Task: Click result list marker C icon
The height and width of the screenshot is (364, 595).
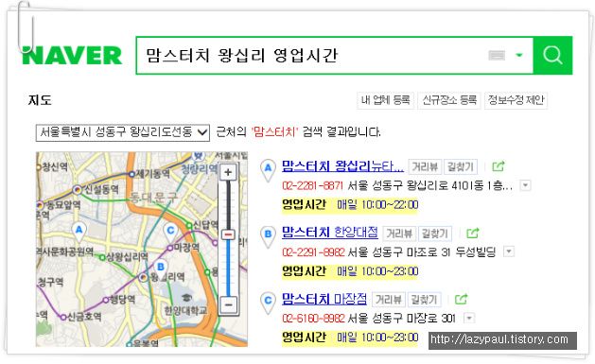Action: click(268, 303)
